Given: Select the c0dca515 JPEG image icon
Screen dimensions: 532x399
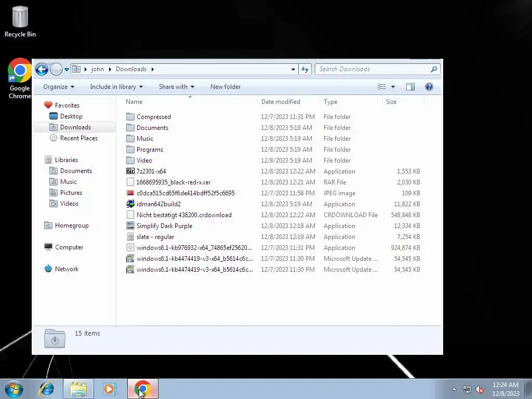Looking at the screenshot, I should [130, 193].
